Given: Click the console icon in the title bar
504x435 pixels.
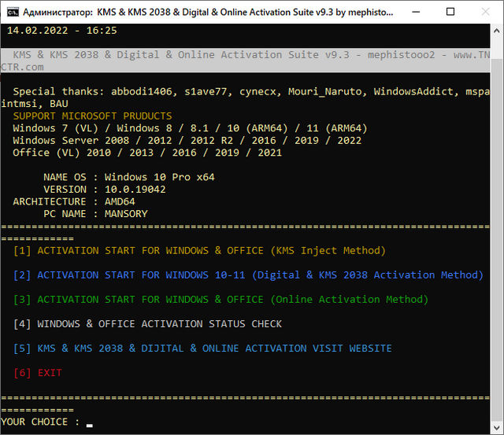Looking at the screenshot, I should click(x=11, y=13).
